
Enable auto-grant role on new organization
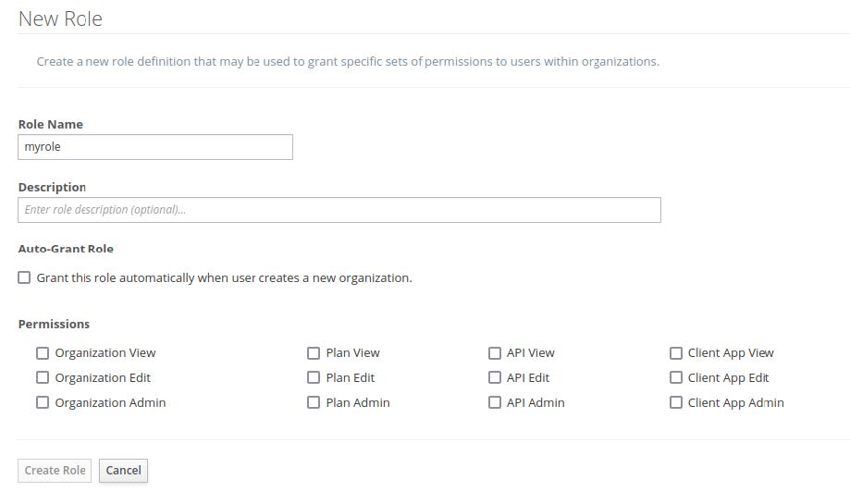tap(24, 277)
